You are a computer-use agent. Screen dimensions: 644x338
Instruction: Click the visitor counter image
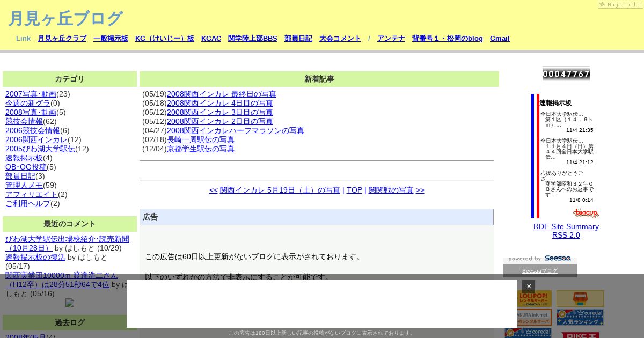click(x=566, y=74)
